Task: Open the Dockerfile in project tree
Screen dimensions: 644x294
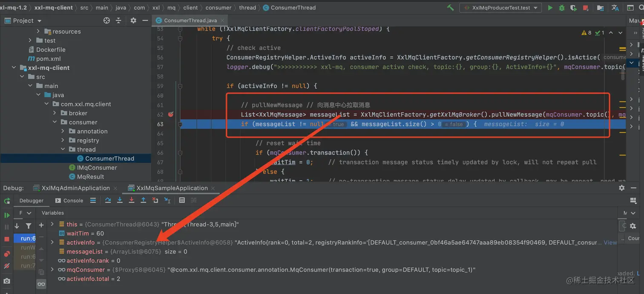Action: (x=51, y=49)
